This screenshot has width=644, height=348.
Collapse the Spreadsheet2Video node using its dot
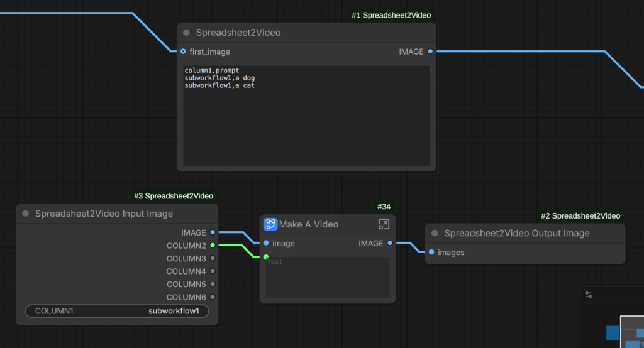[x=186, y=33]
